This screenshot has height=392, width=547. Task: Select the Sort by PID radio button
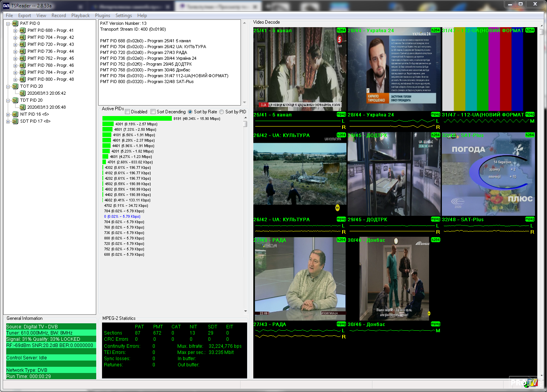pyautogui.click(x=222, y=112)
